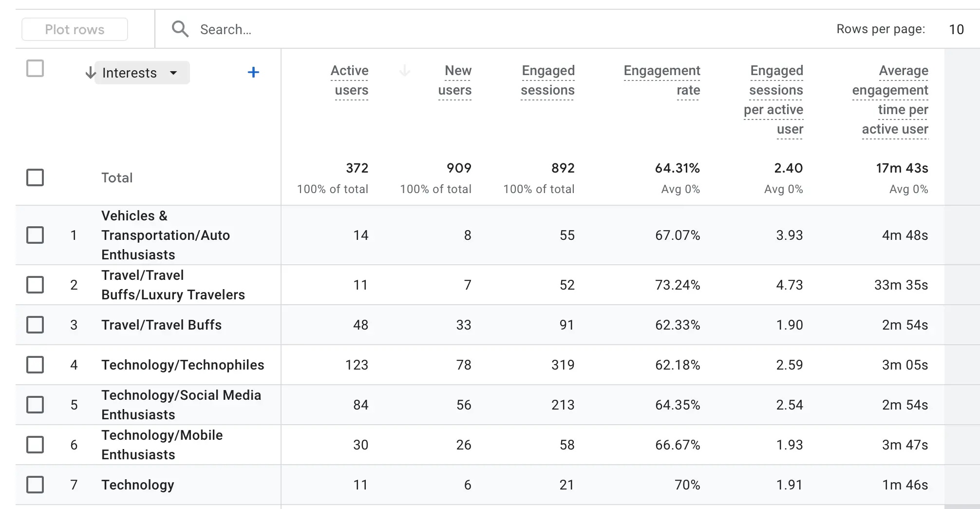Screen dimensions: 980x509
Task: Select the Total row checkbox
Action: (x=35, y=177)
